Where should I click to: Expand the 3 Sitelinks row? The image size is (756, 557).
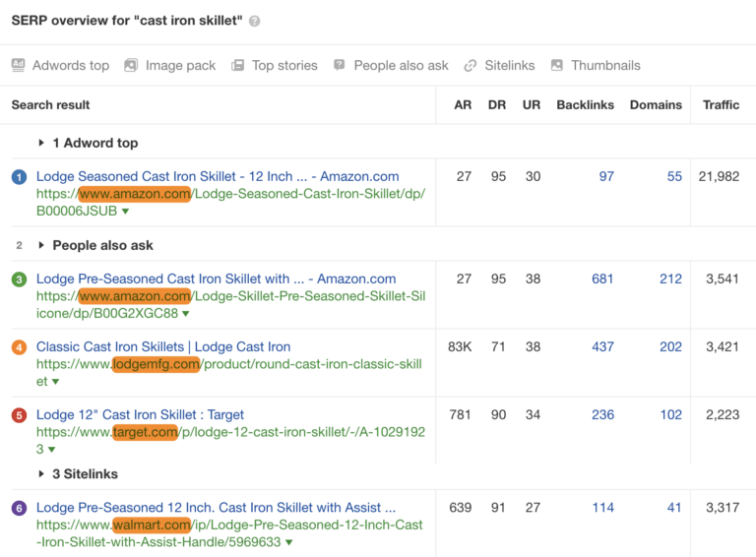coord(41,474)
